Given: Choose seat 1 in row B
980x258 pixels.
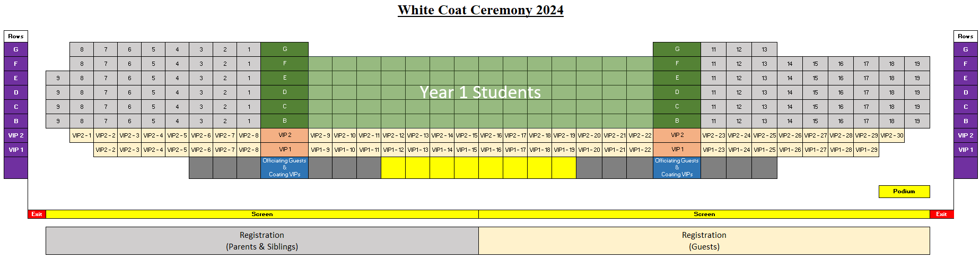Looking at the screenshot, I should pyautogui.click(x=249, y=121).
